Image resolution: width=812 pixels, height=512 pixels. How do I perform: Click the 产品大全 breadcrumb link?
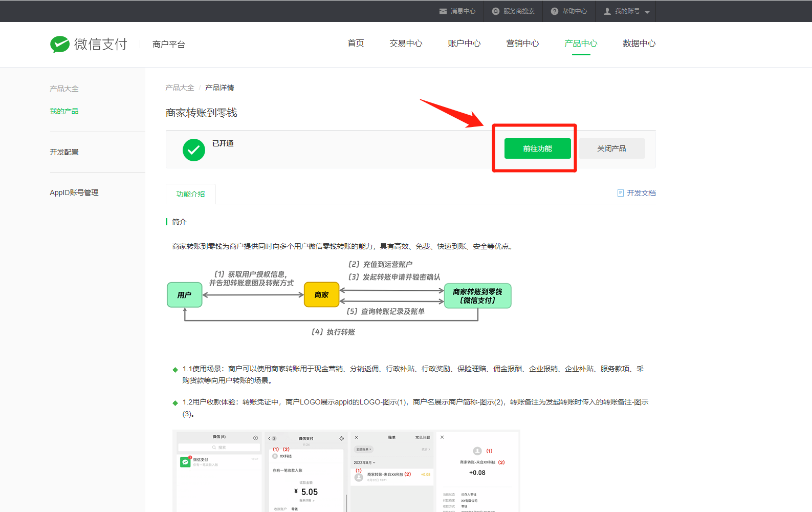(180, 88)
